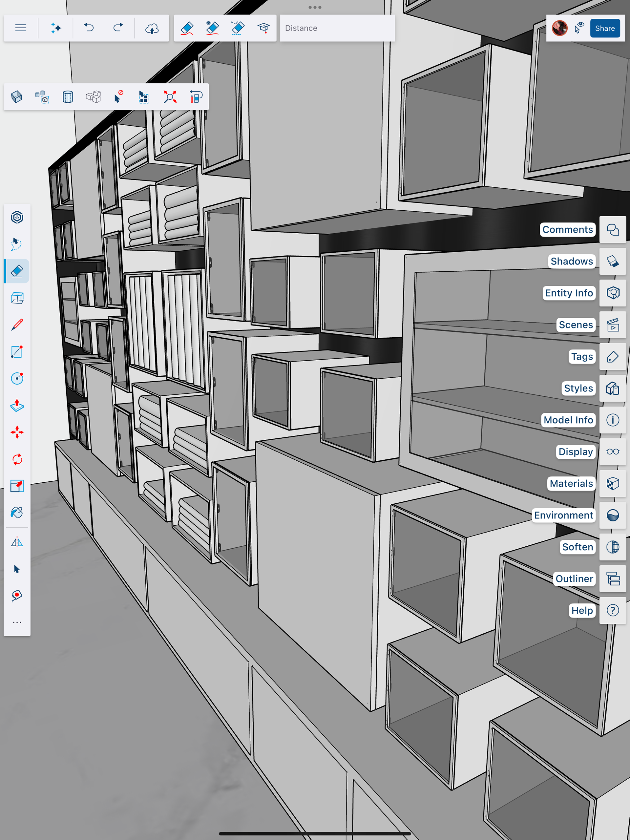
Task: Toggle the follow-collaborator eye cursor icon
Action: (x=579, y=28)
